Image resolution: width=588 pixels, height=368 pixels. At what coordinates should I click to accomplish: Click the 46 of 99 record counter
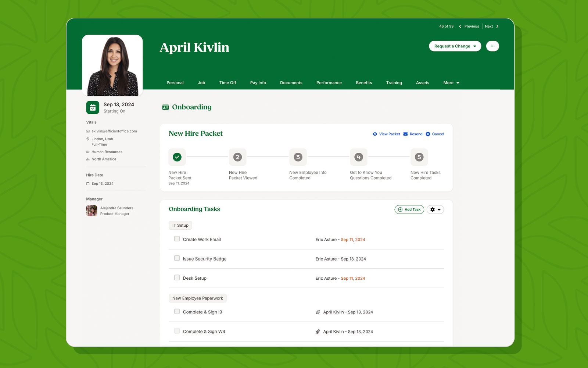pos(446,26)
